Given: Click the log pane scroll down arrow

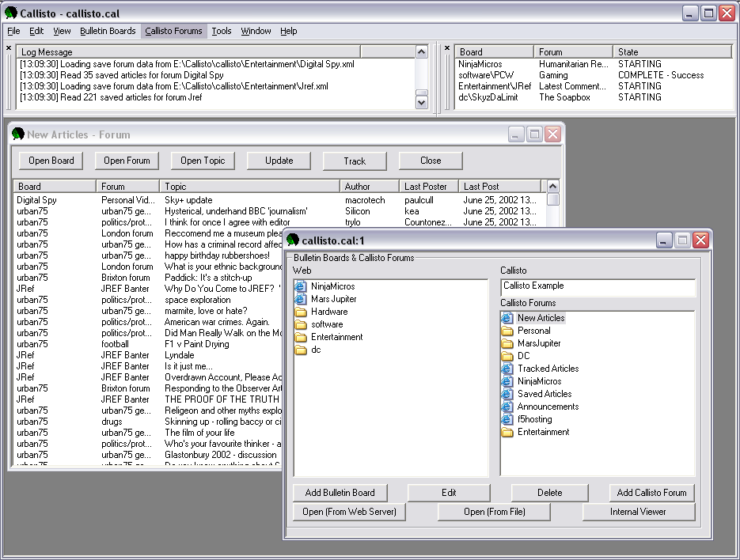Looking at the screenshot, I should (x=421, y=102).
